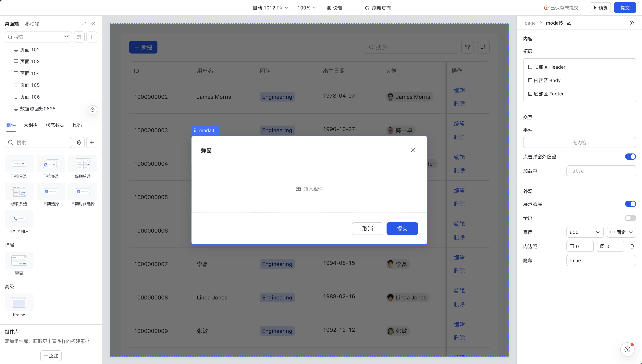Open the help question mark button
642x364 pixels.
[x=627, y=349]
